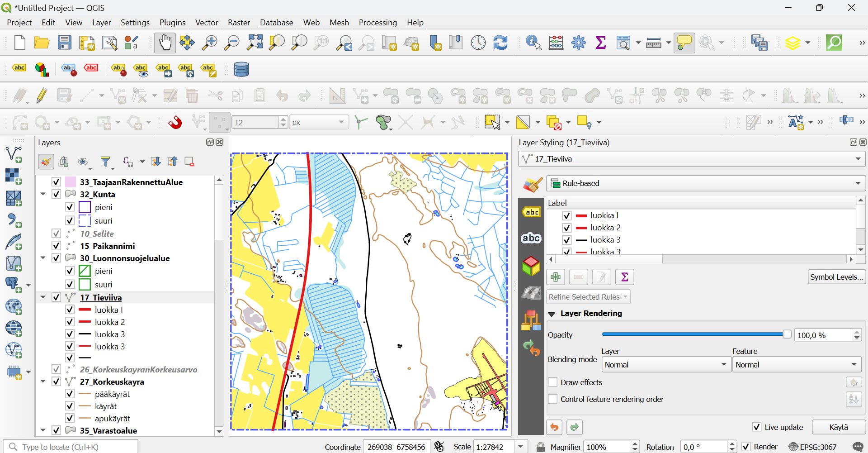
Task: Open the Raster menu
Action: pyautogui.click(x=239, y=23)
